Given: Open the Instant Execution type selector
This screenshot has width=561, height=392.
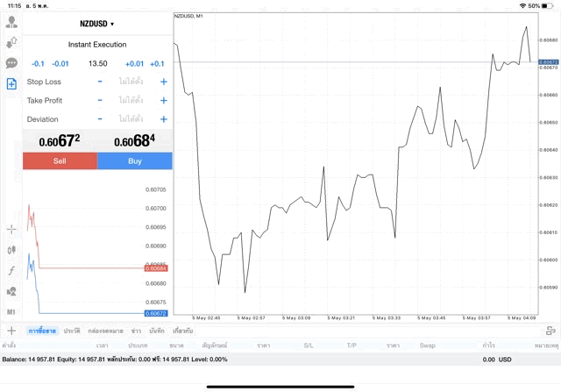Looking at the screenshot, I should click(97, 44).
